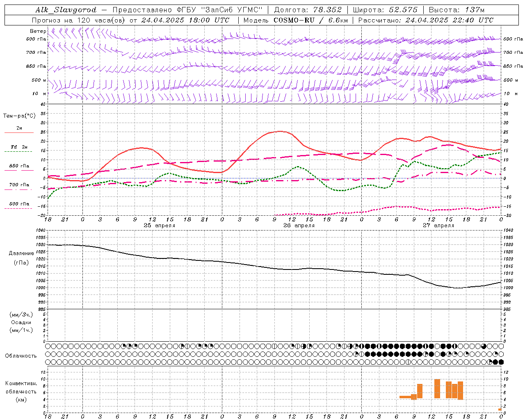Click the tiny orange bar at chart end
Image resolution: width=525 pixels, height=420 pixels.
pos(500,409)
